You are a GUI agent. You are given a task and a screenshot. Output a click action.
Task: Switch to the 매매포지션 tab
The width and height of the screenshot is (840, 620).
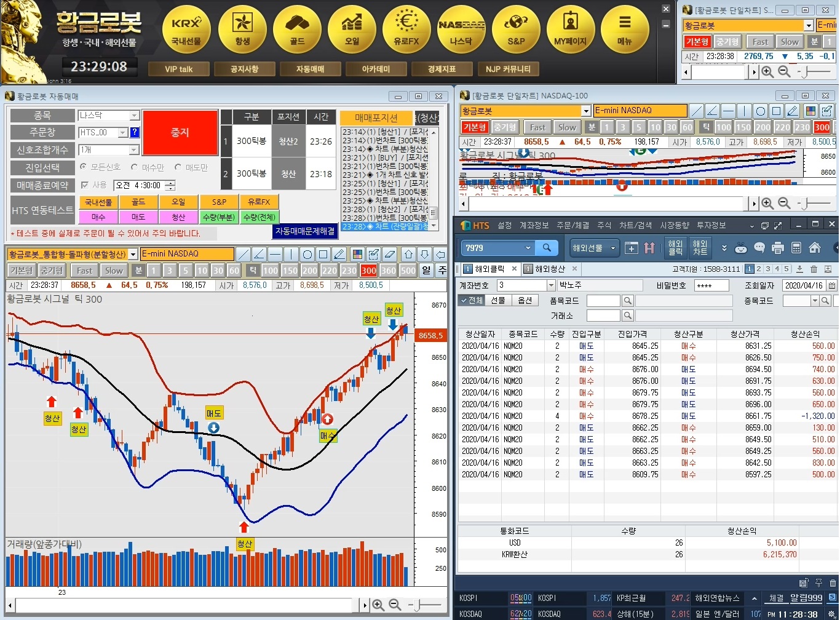(x=376, y=118)
